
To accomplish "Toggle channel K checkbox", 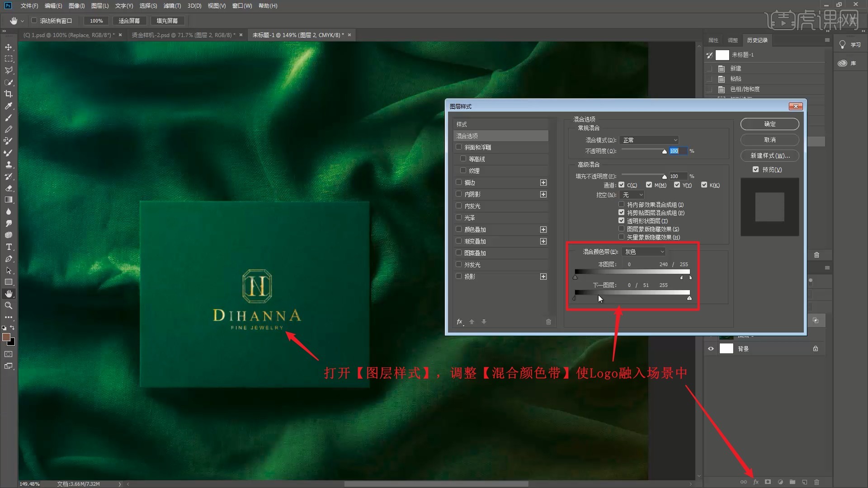I will click(704, 185).
